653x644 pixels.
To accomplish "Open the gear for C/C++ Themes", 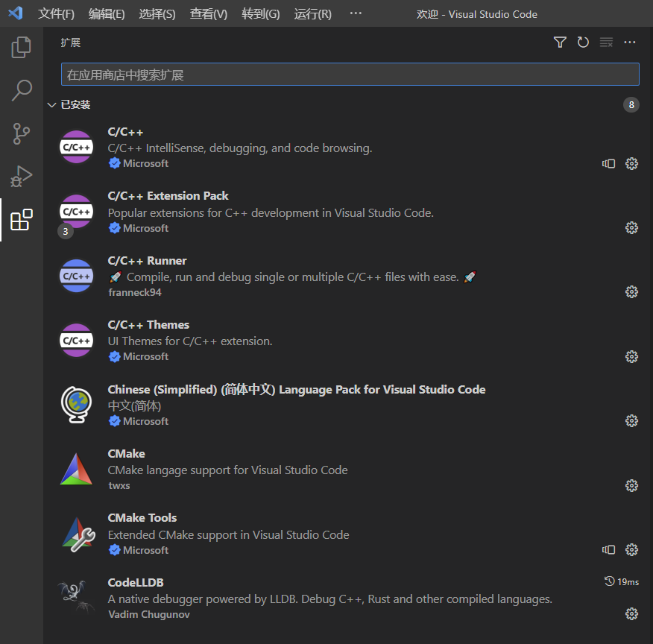I will pos(632,357).
